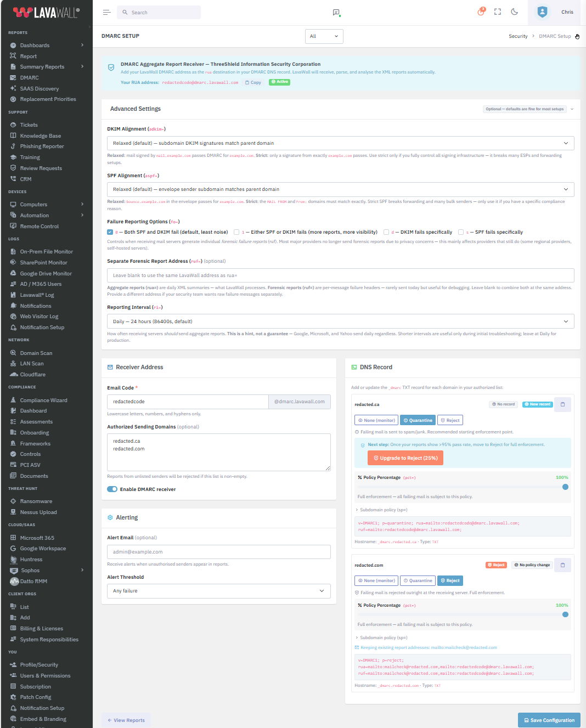This screenshot has width=586, height=728.
Task: Expand Subdomain policy for redacted.ca
Action: pos(382,510)
